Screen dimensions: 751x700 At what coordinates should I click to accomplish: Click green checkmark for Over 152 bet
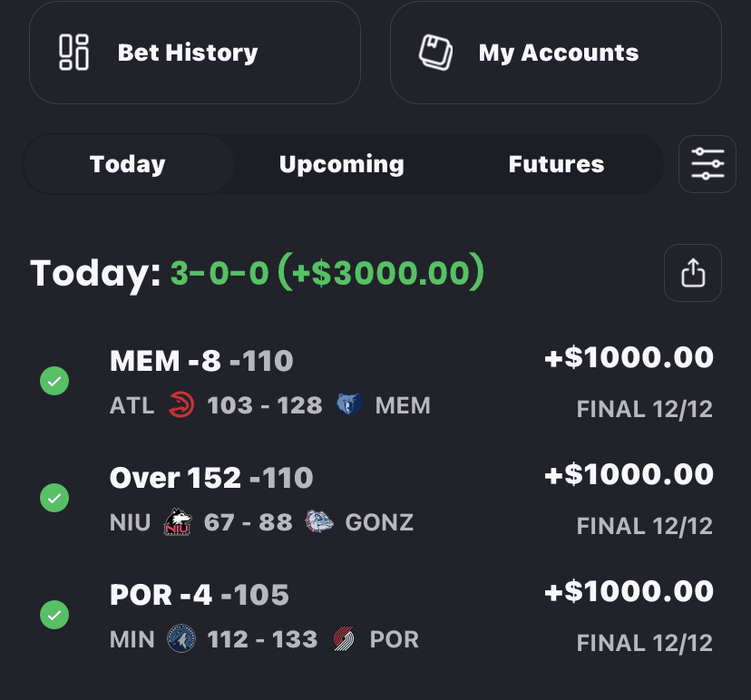54,498
